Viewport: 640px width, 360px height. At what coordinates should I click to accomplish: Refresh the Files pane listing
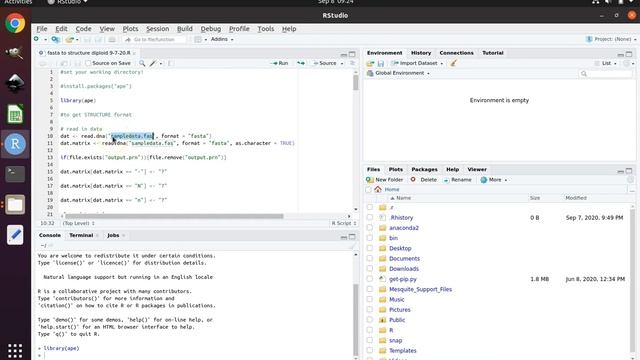630,180
